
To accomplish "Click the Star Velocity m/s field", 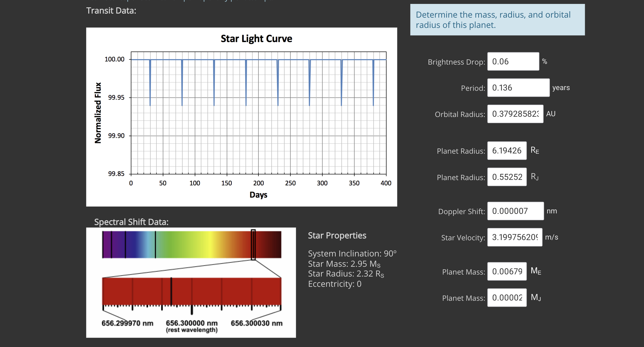I will [514, 237].
